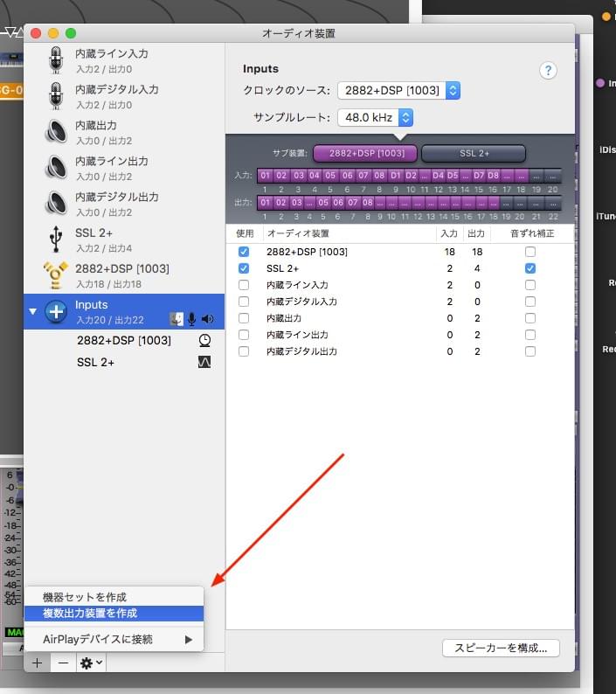Click the help question mark button
616x694 pixels.
tap(548, 71)
